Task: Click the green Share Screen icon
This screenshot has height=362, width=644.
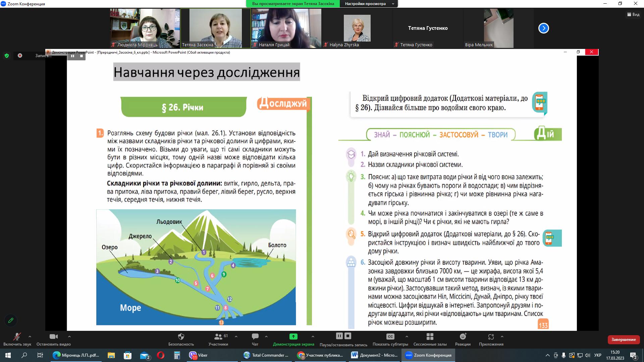Action: point(293,337)
